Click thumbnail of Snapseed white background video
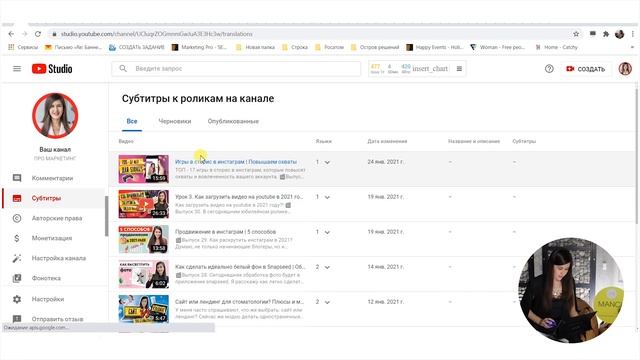The width and height of the screenshot is (640, 360). point(143,274)
